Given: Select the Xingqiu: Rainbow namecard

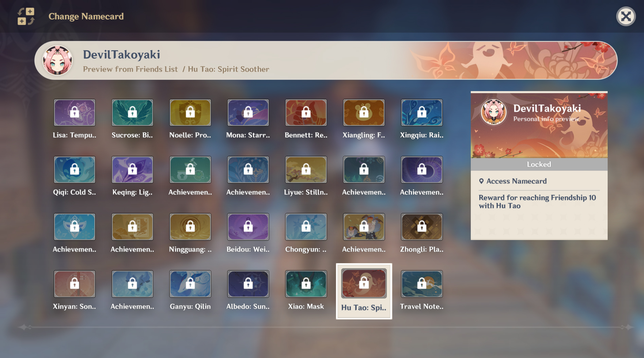Looking at the screenshot, I should [x=422, y=113].
